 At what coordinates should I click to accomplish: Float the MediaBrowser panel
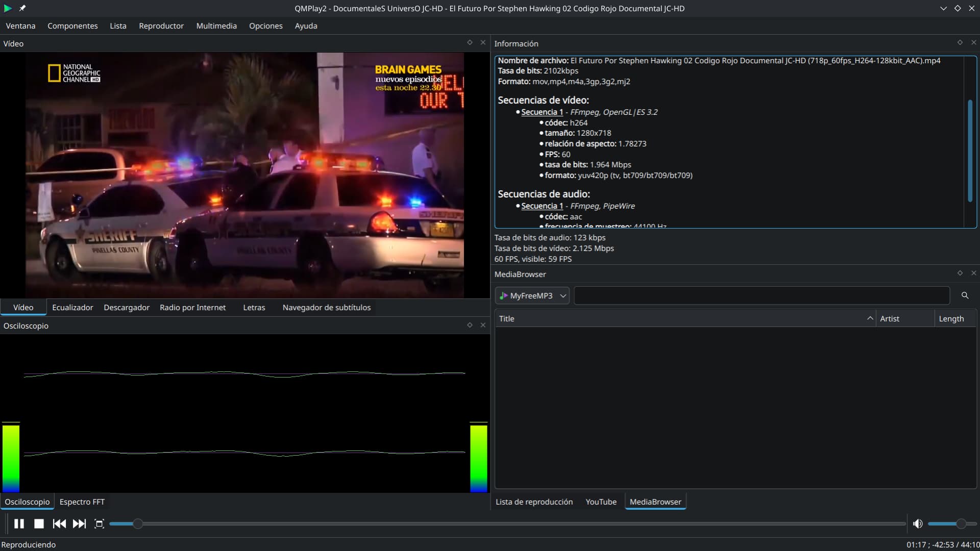pyautogui.click(x=960, y=273)
